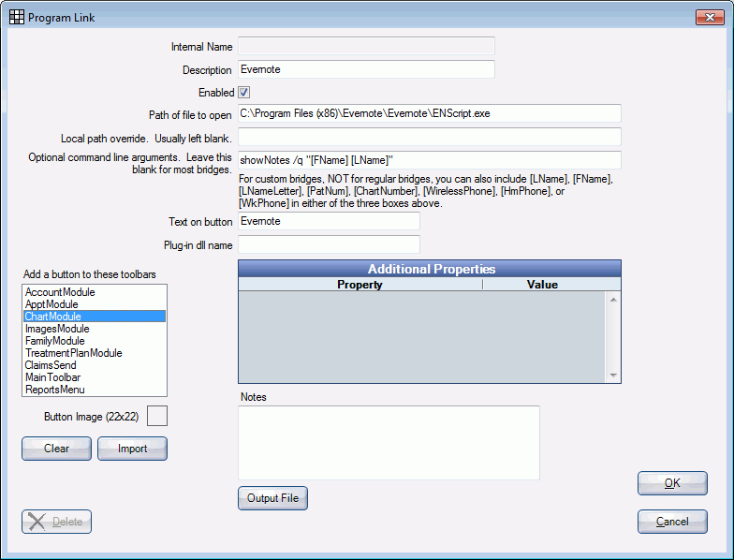
Task: Click the Clear button
Action: click(56, 449)
